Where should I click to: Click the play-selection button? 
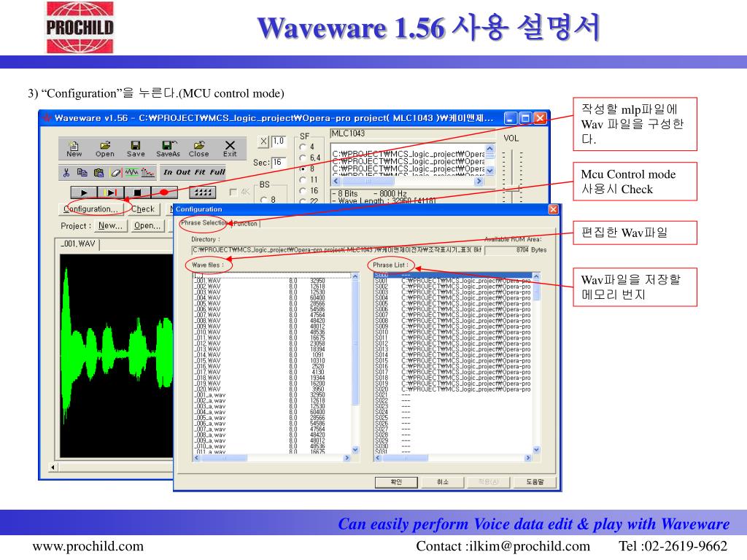pos(111,192)
